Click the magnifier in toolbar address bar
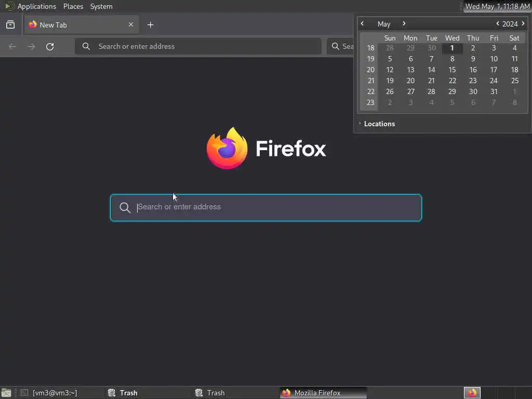The image size is (532, 399). point(86,46)
